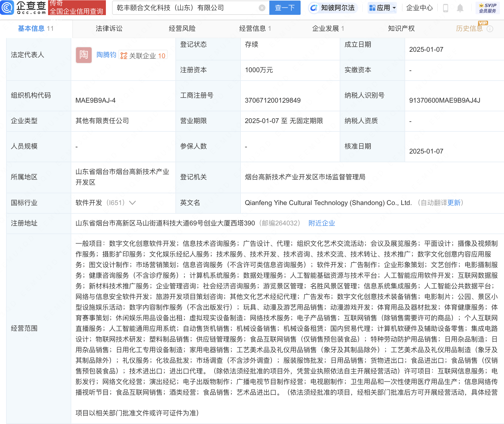Click 附近企业 nearby companies link

point(322,223)
